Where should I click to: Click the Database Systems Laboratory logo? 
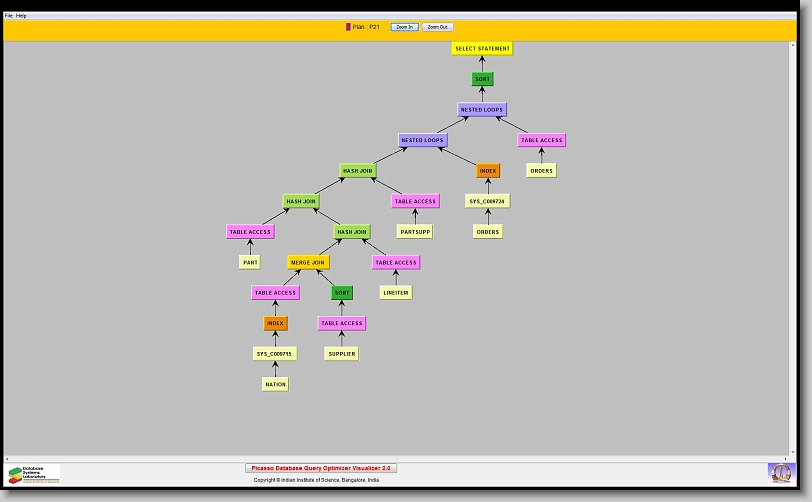point(34,474)
